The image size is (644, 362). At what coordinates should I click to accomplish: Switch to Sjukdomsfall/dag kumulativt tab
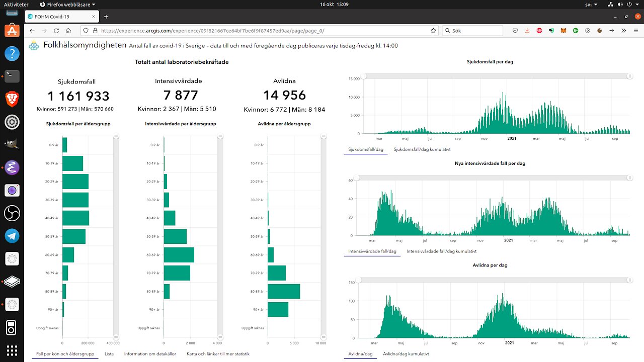[x=422, y=149]
